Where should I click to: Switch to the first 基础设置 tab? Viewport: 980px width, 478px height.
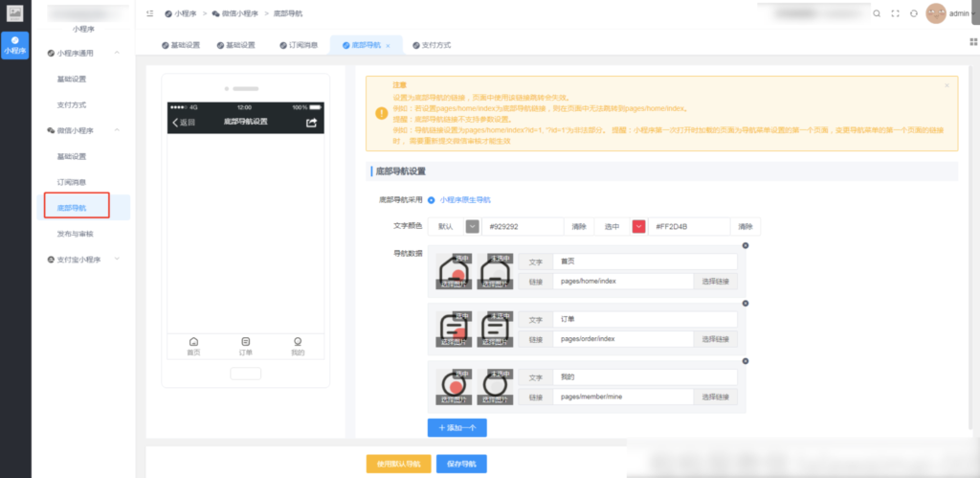pyautogui.click(x=181, y=45)
